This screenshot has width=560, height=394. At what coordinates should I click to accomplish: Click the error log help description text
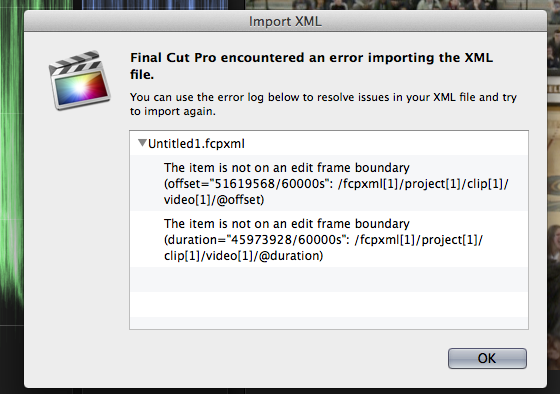tap(323, 104)
